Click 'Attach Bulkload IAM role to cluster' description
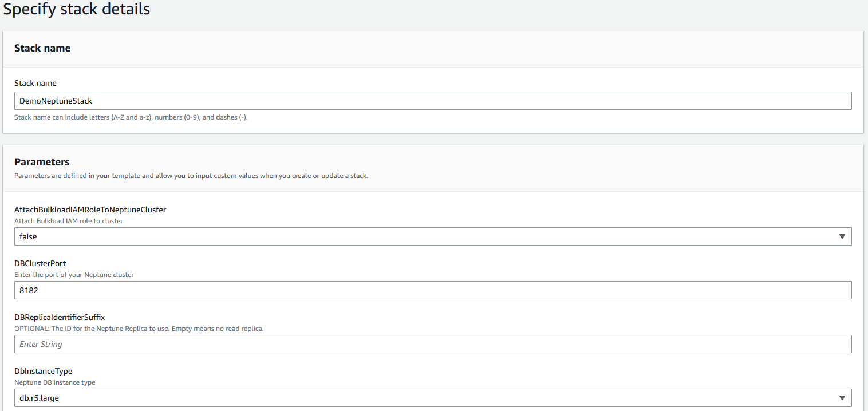The width and height of the screenshot is (868, 411). [x=69, y=221]
